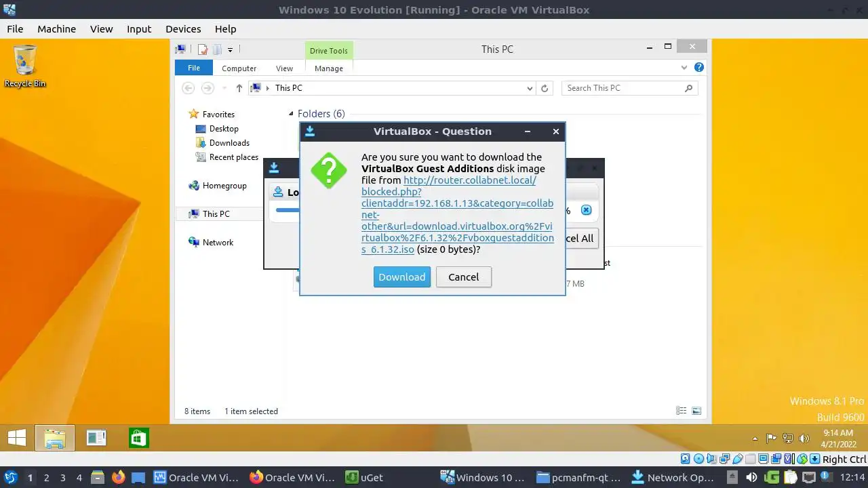Open Firefox launcher on the host panel
The image size is (868, 488).
(118, 478)
